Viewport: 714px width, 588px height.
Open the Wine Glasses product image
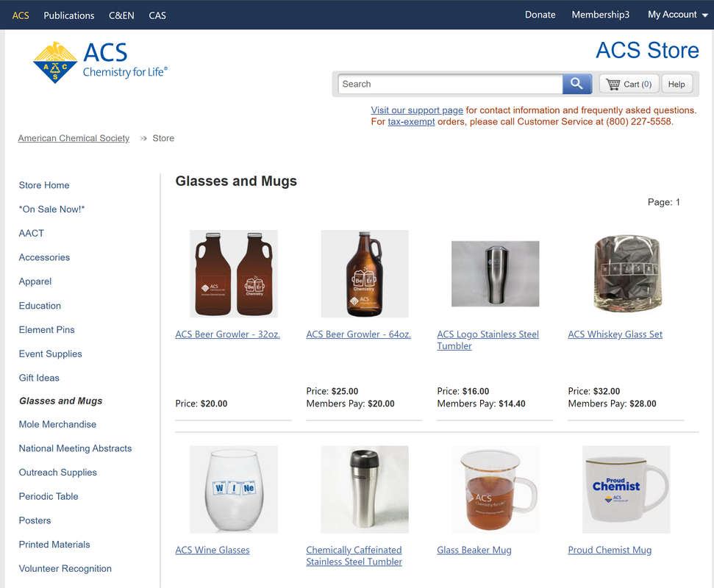[234, 490]
